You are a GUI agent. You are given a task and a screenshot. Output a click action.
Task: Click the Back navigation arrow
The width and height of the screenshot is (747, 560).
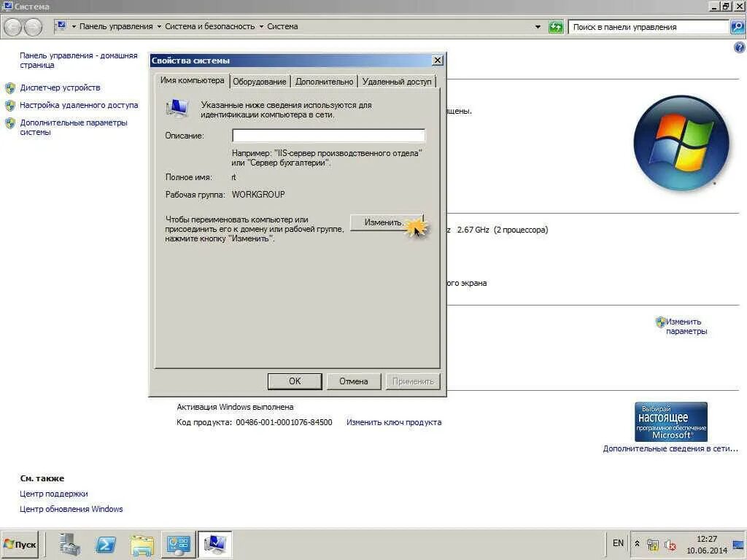[x=13, y=27]
